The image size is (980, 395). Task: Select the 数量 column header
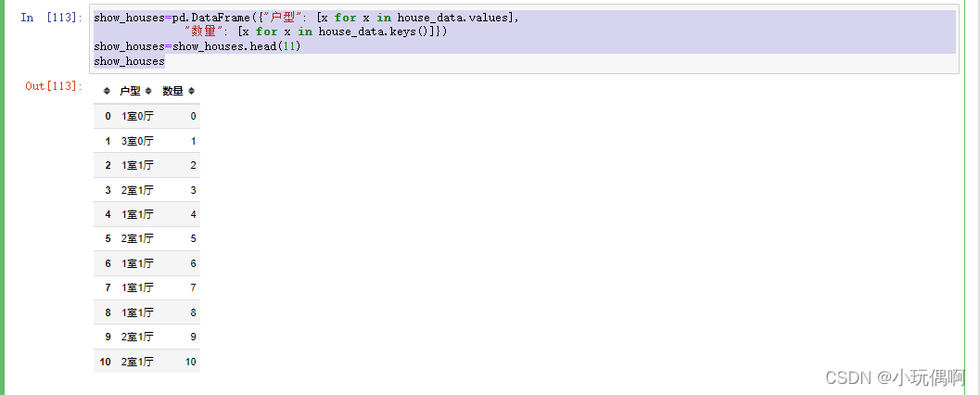pos(173,91)
